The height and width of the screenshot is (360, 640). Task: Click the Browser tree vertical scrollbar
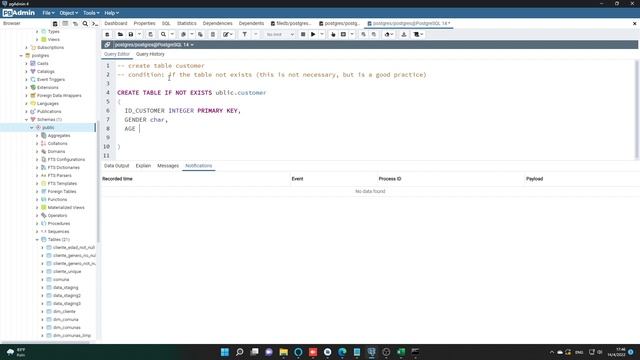pyautogui.click(x=98, y=182)
